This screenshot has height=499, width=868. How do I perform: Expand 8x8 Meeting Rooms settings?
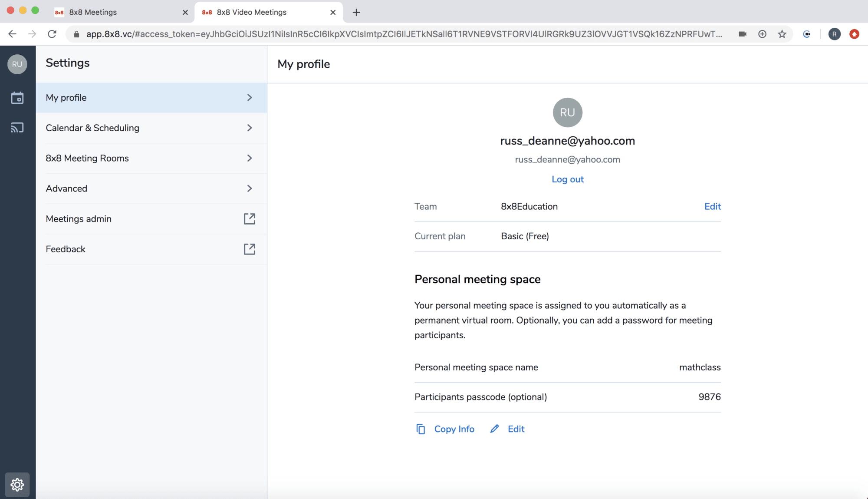coord(249,159)
